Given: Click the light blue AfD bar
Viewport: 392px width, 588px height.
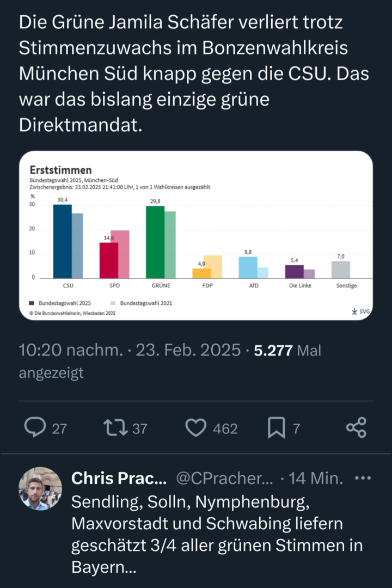Looking at the screenshot, I should coord(248,267).
